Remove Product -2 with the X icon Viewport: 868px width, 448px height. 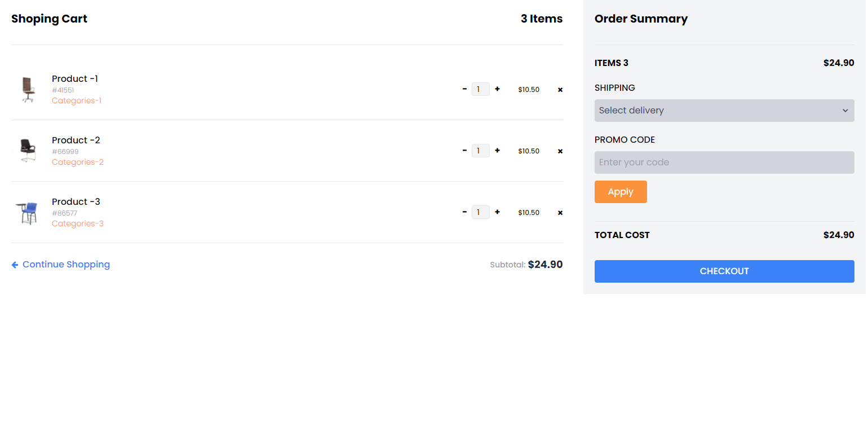(560, 151)
